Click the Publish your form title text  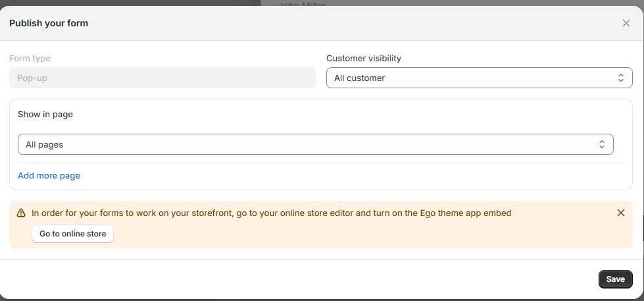pyautogui.click(x=49, y=23)
